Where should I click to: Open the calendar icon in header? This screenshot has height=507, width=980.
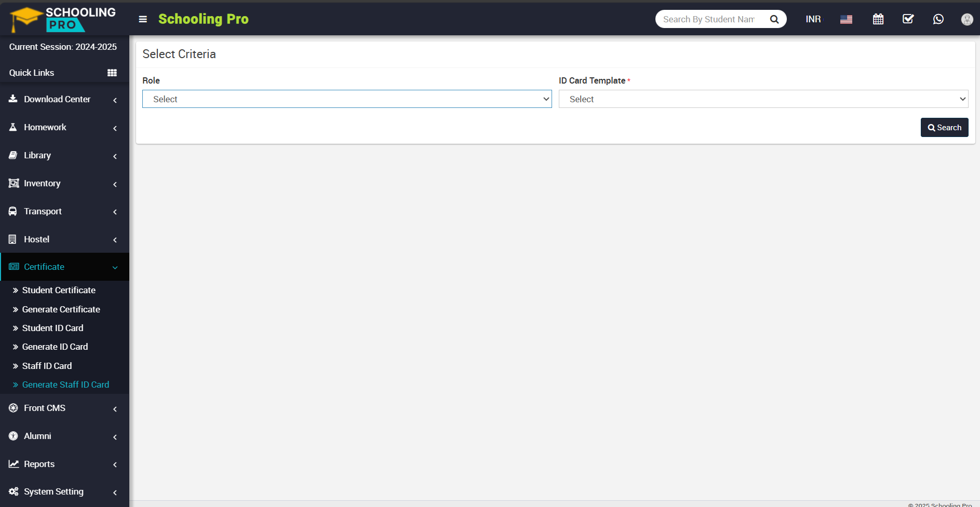point(878,19)
